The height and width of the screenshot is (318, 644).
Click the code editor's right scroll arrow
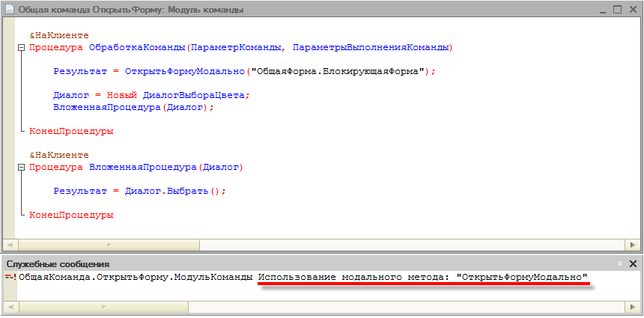point(634,245)
